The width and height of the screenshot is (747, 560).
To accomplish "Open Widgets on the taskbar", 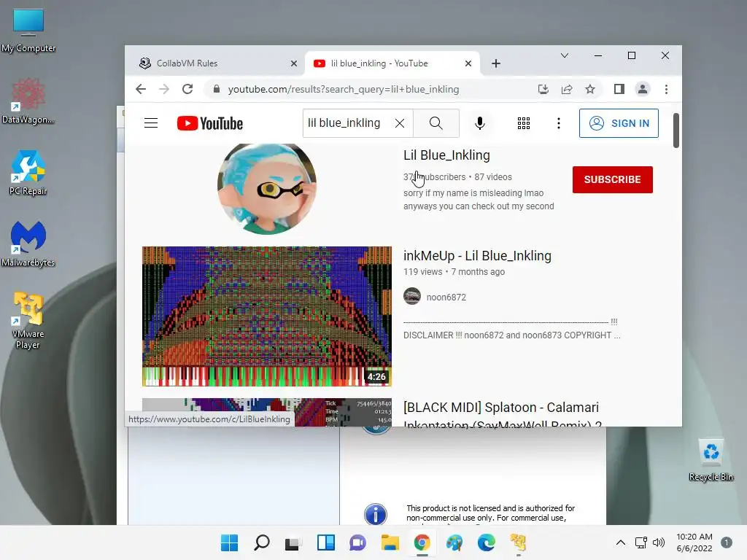I will (326, 542).
